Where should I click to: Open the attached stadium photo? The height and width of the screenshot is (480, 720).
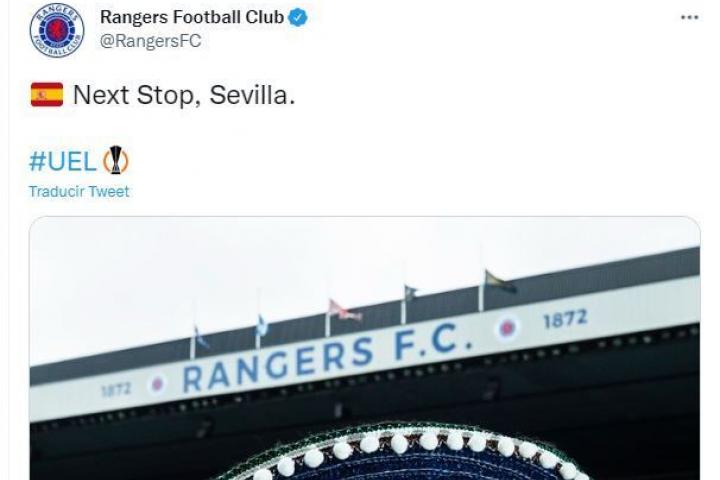(365, 348)
